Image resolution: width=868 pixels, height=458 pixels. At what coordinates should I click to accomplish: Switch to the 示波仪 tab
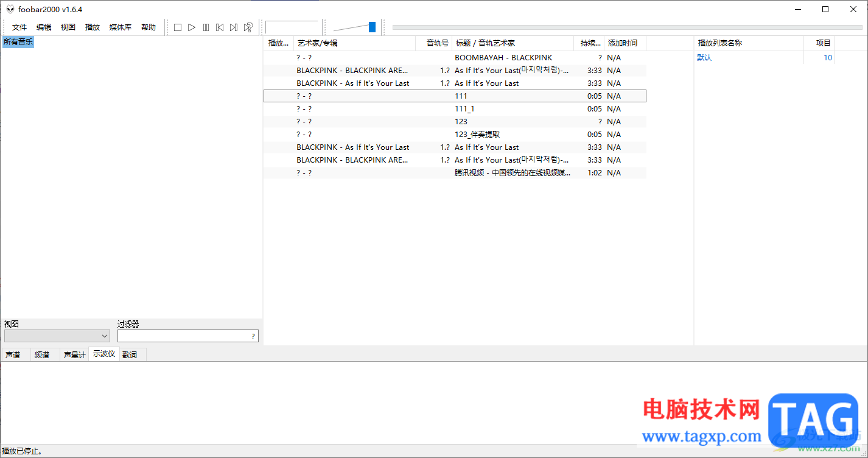point(104,354)
